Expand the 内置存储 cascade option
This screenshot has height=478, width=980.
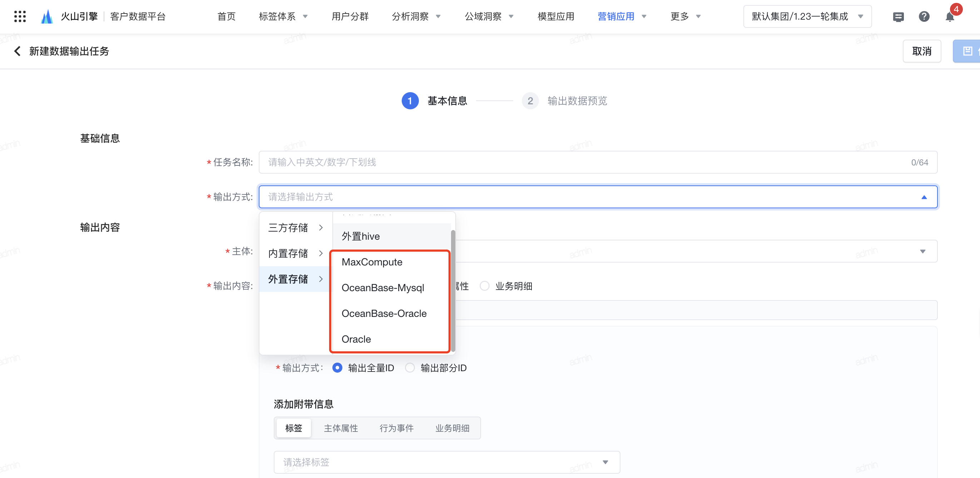coord(295,253)
